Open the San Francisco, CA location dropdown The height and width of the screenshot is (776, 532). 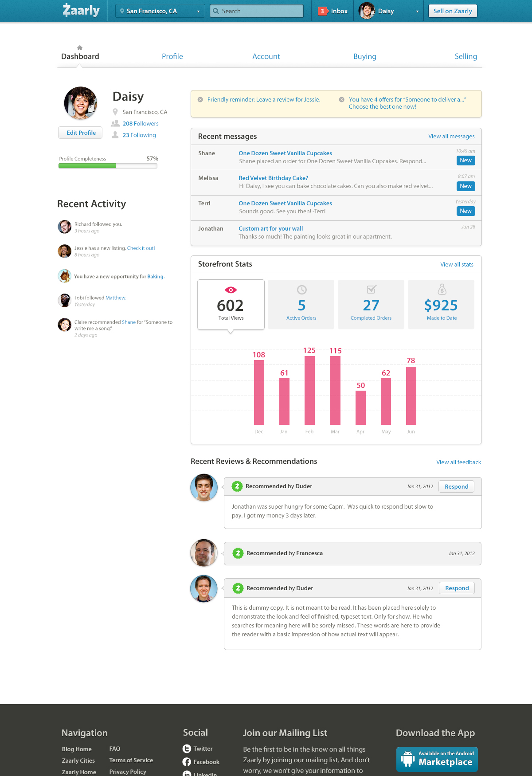tap(160, 11)
